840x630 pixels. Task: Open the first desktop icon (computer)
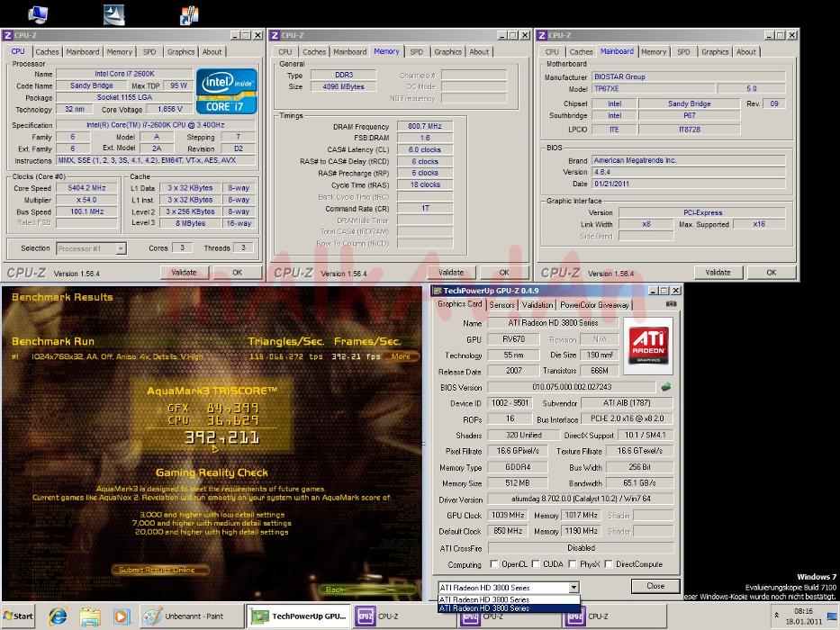[38, 13]
